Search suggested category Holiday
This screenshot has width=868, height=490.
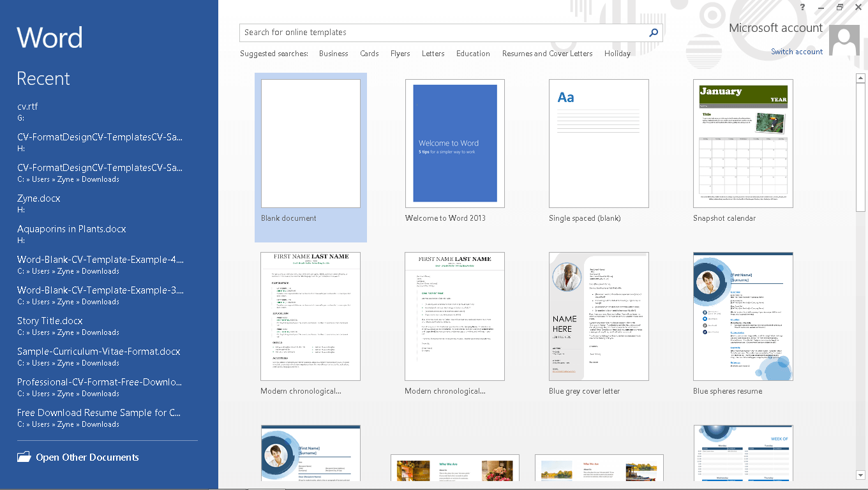(617, 54)
